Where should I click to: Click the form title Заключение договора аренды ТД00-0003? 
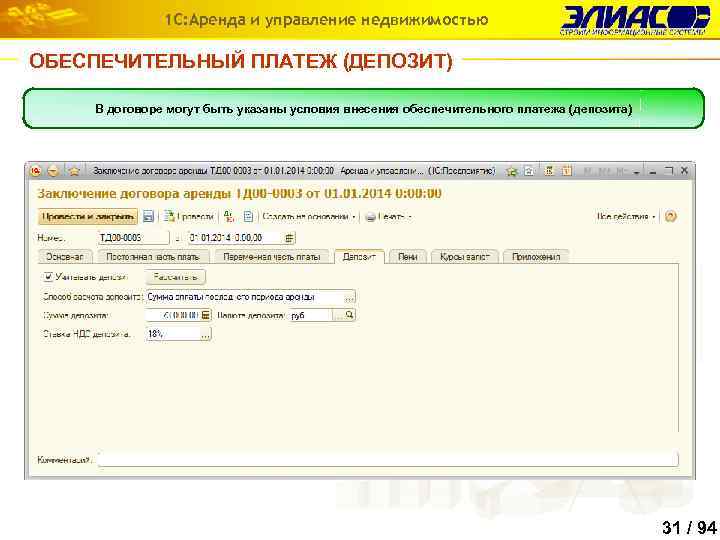pyautogui.click(x=239, y=193)
